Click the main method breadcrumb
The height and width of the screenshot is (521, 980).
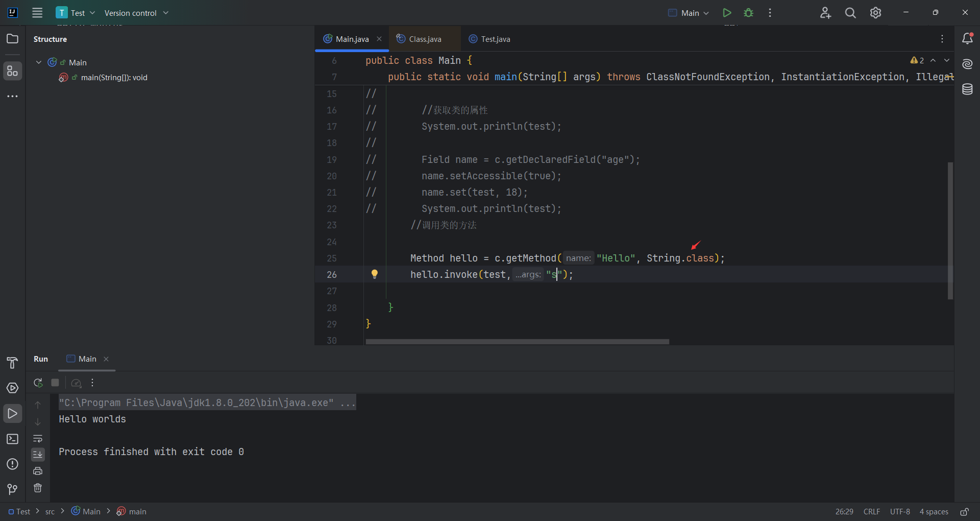coord(131,512)
